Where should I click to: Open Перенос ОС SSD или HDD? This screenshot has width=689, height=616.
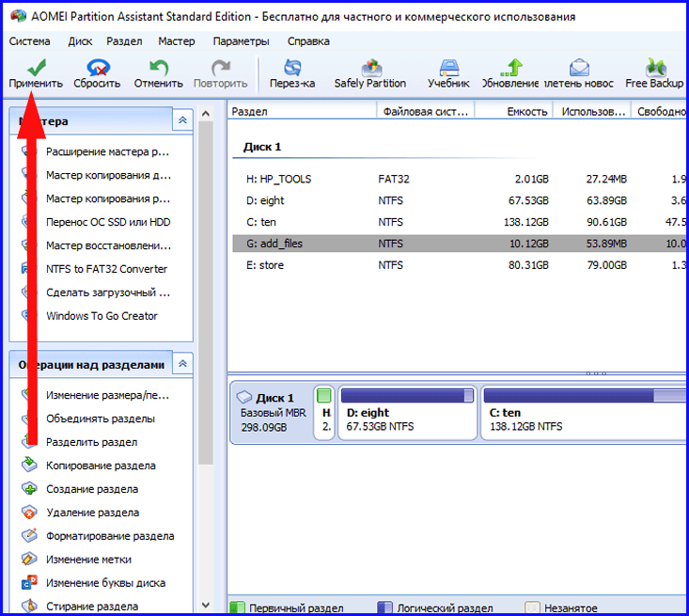tap(108, 222)
